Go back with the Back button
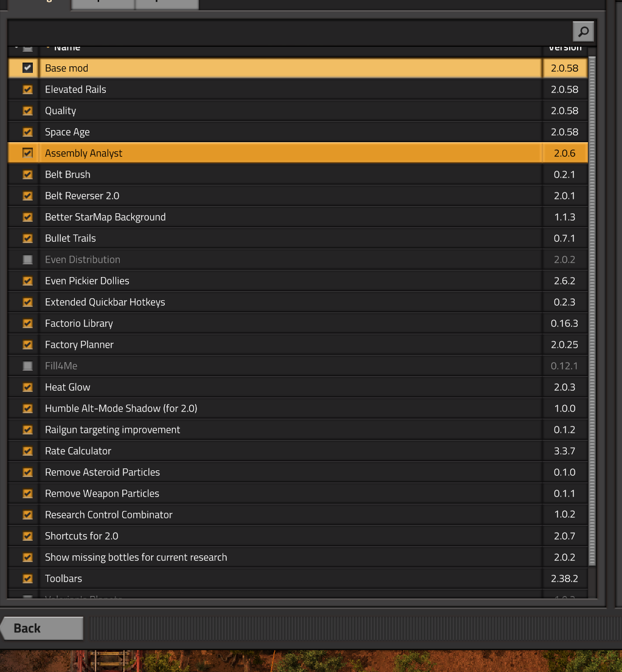Viewport: 622px width, 672px height. tap(42, 628)
